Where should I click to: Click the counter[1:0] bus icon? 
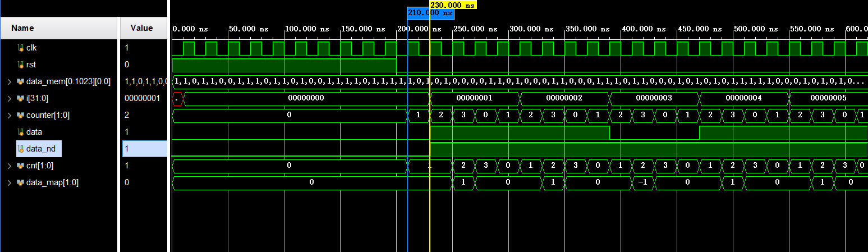pyautogui.click(x=21, y=115)
